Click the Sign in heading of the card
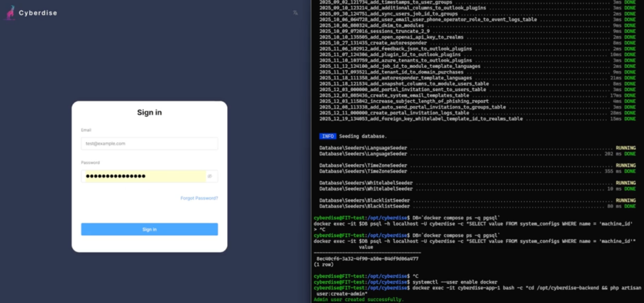Screen dimensions: 644x303 click(149, 113)
